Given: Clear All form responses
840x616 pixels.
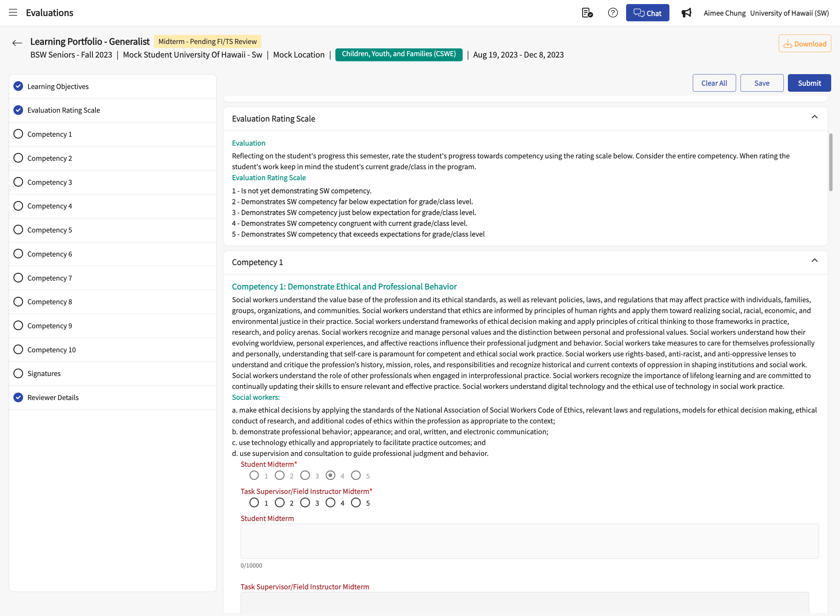Looking at the screenshot, I should tap(714, 83).
